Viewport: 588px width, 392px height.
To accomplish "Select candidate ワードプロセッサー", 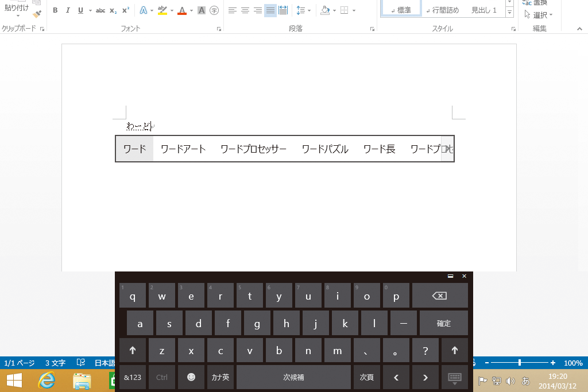I will point(253,149).
